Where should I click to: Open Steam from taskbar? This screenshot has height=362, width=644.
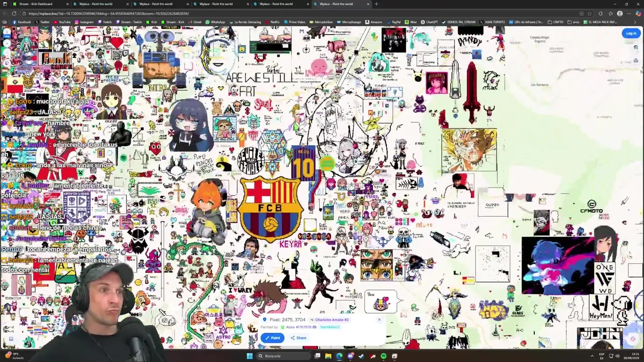[x=361, y=356]
